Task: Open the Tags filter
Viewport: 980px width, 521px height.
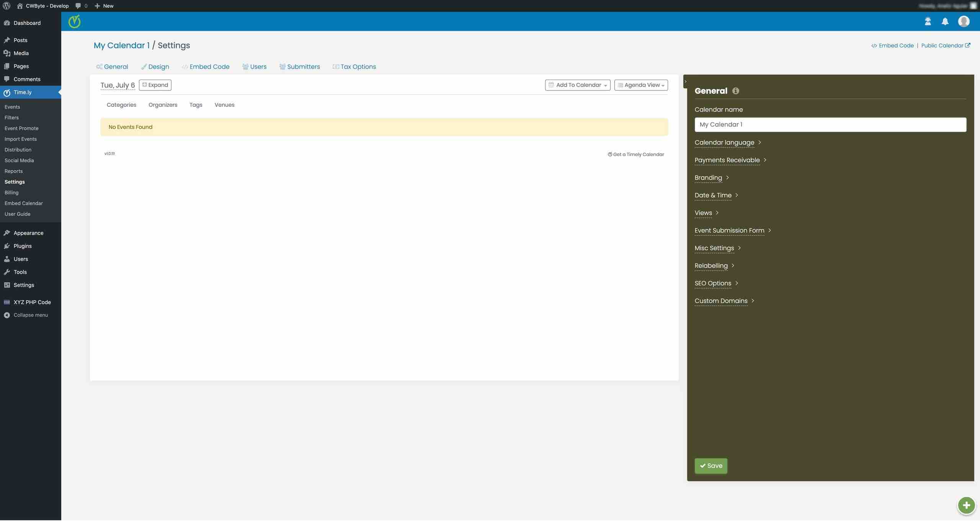Action: pyautogui.click(x=196, y=105)
